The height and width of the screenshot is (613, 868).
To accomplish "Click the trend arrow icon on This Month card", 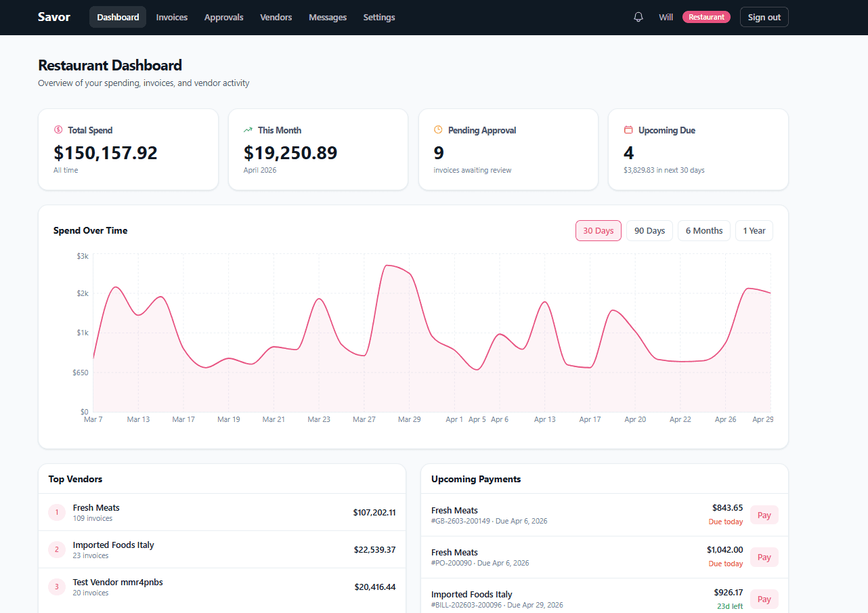I will pos(248,129).
